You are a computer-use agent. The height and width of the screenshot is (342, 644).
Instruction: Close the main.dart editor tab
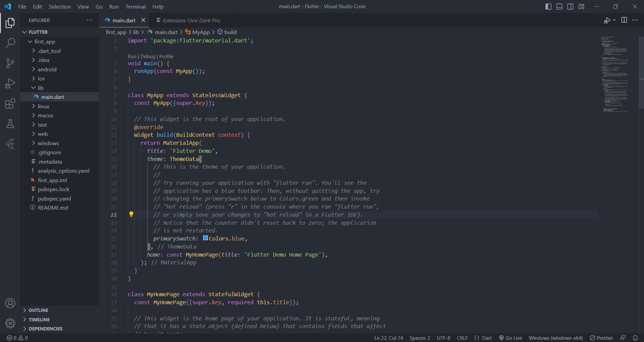[x=143, y=20]
